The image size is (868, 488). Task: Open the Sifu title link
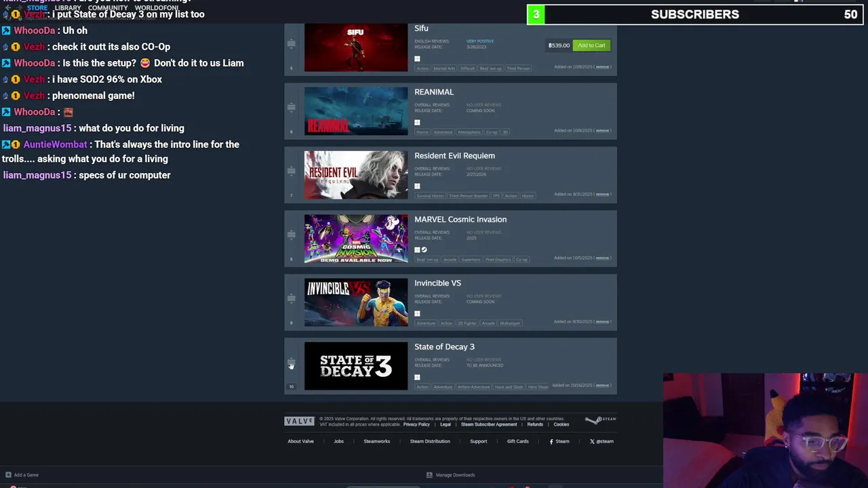[x=421, y=28]
